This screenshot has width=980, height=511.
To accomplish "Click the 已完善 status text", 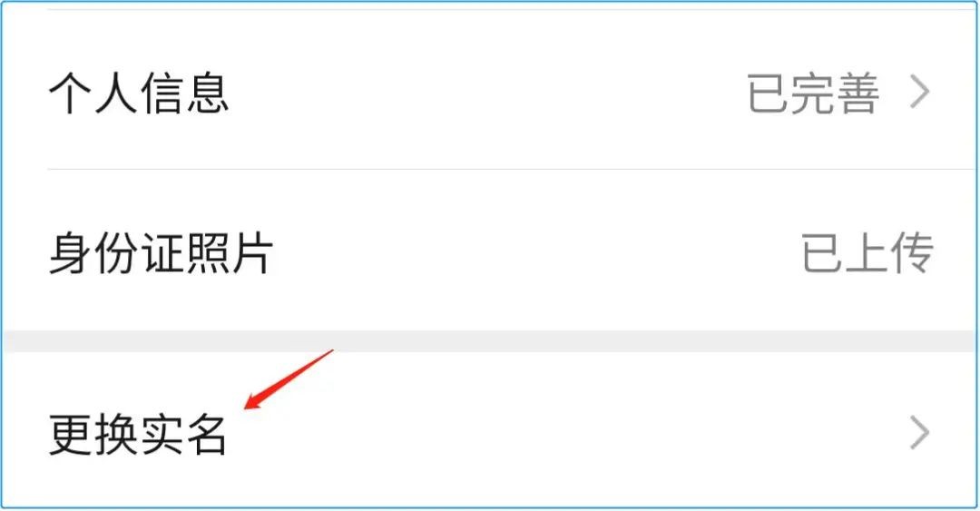I will pos(814,93).
